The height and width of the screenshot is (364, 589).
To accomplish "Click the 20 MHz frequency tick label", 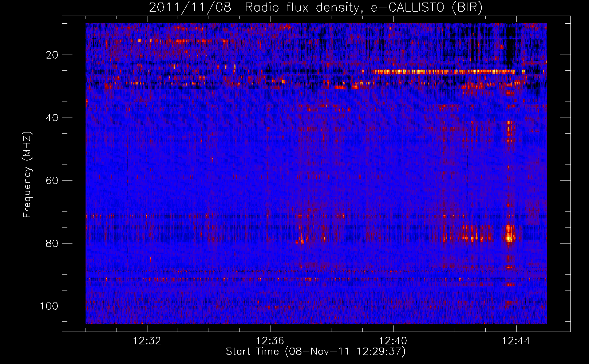I will [52, 55].
